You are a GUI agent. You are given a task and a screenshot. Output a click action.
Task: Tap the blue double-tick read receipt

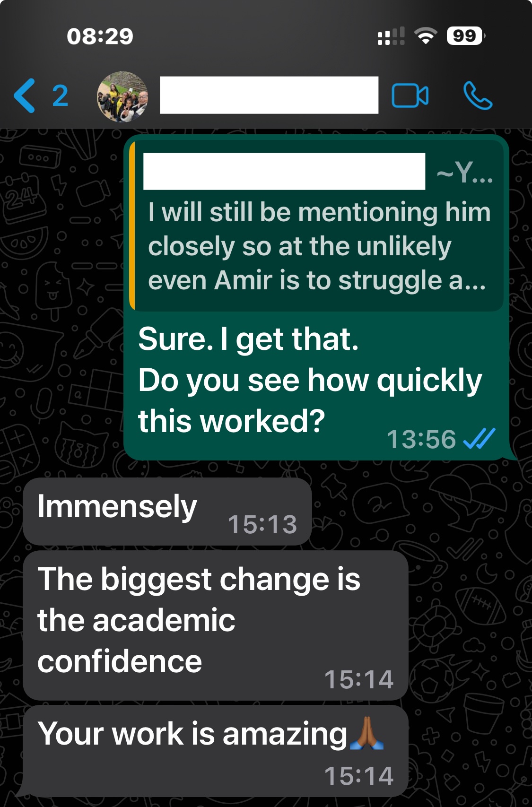click(x=479, y=439)
